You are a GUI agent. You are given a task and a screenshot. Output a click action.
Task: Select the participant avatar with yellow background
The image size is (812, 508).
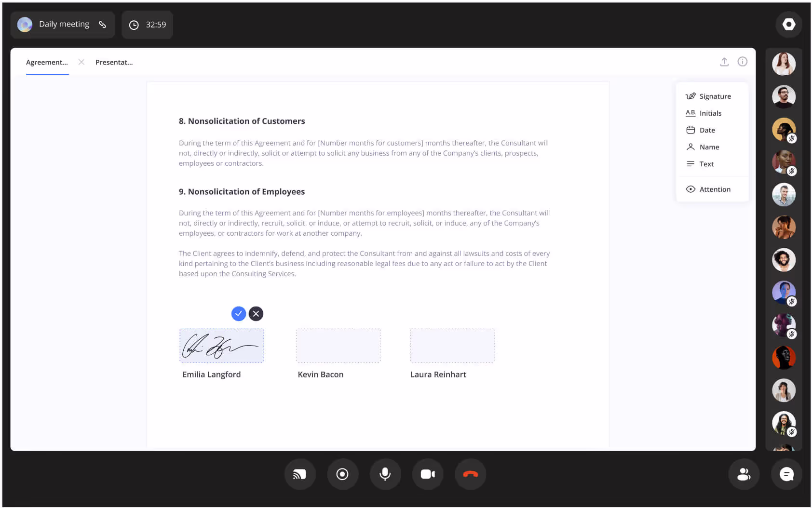[784, 129]
